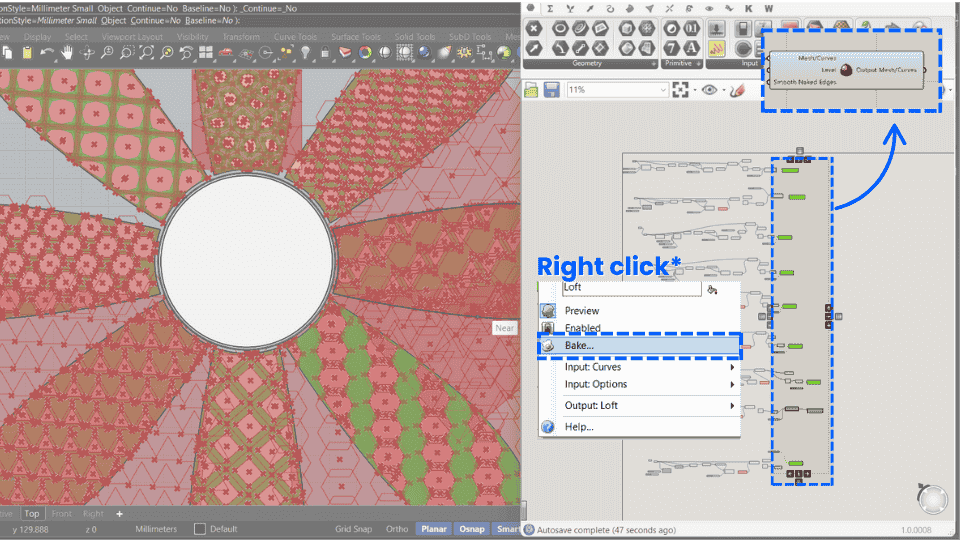Tick the Default layer checkbox
960x540 pixels.
pos(200,529)
